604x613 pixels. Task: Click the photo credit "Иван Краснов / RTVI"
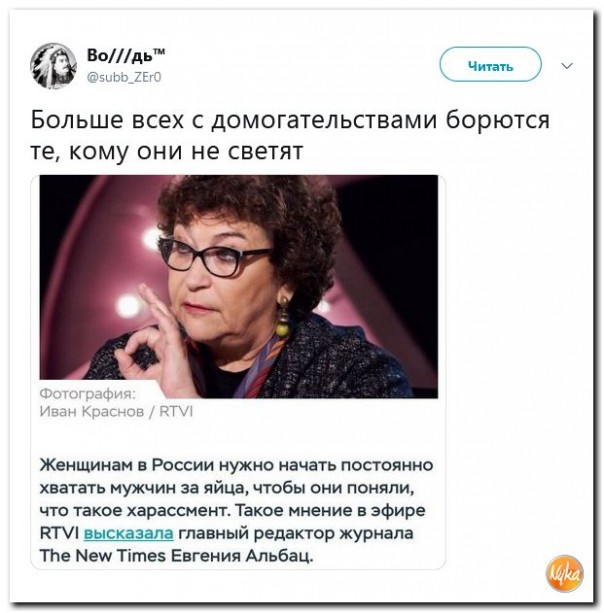click(x=116, y=412)
